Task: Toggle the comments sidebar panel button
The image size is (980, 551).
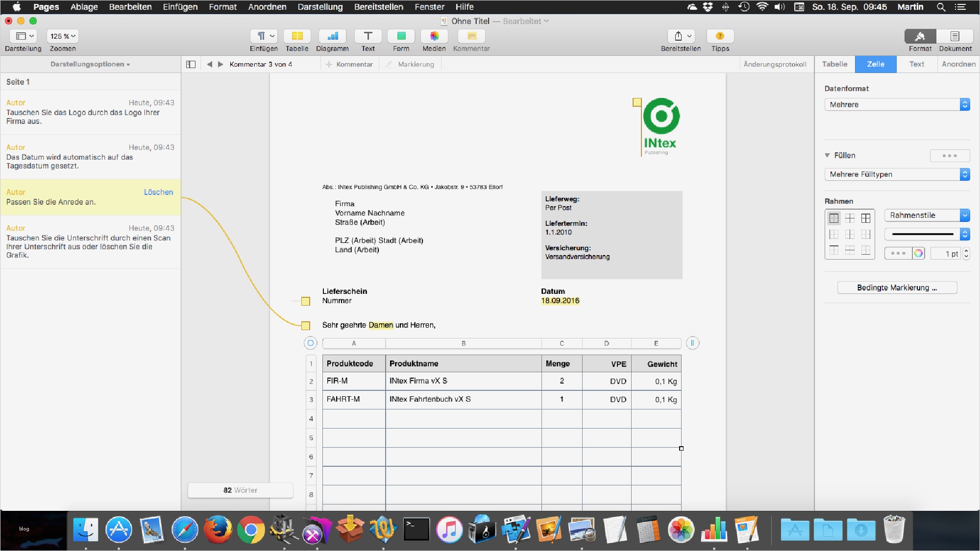Action: coord(191,64)
